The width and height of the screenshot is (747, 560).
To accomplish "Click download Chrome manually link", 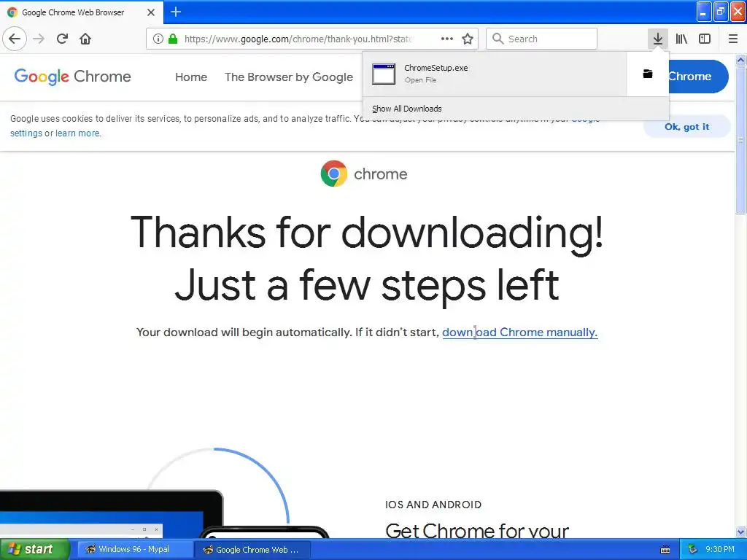I will [x=519, y=332].
